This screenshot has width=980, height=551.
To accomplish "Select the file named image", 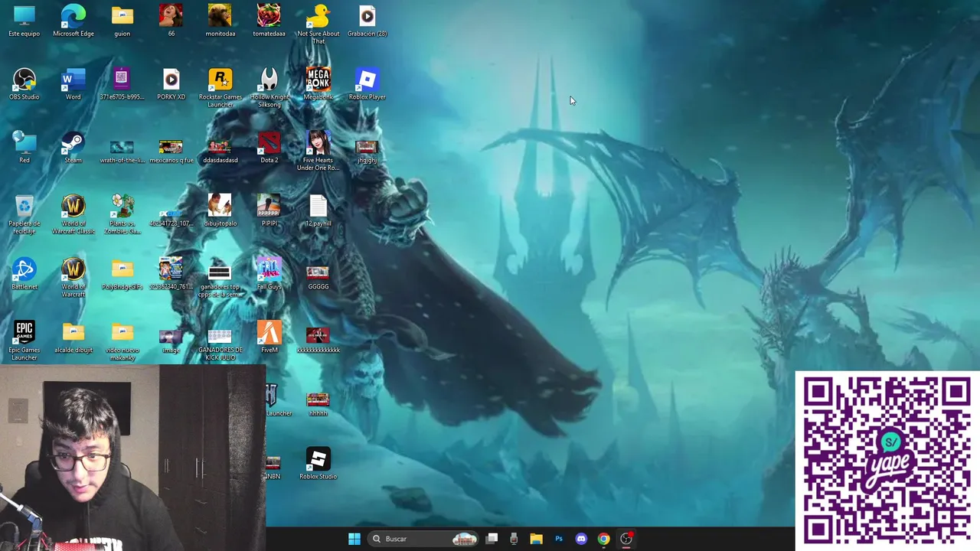I will [x=171, y=341].
